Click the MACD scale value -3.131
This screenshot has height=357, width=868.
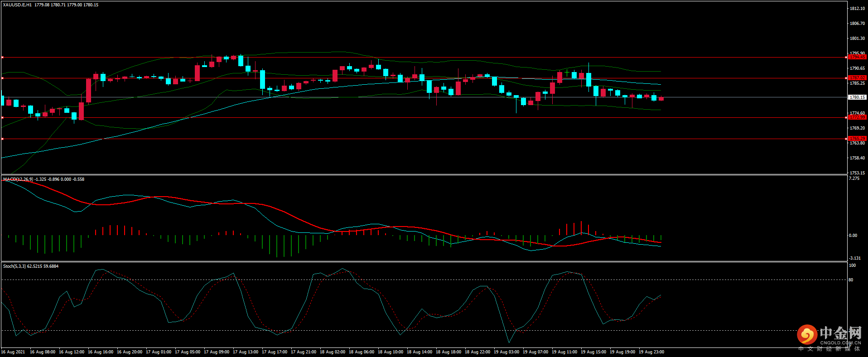pos(855,258)
